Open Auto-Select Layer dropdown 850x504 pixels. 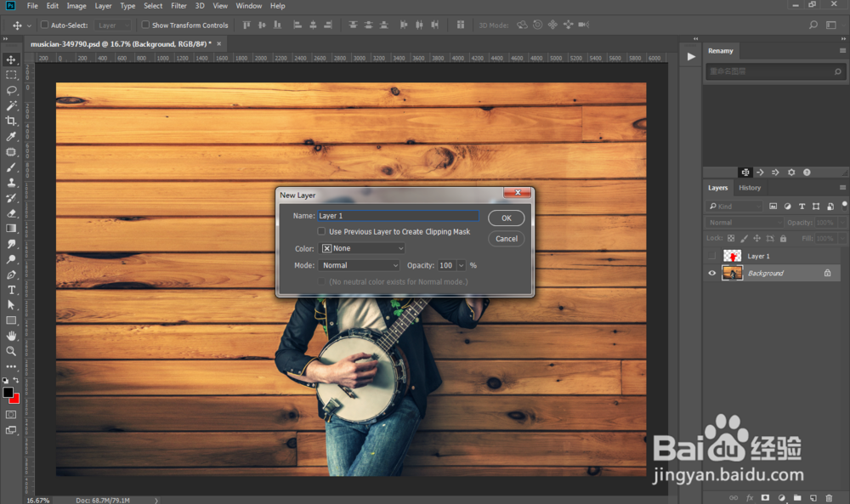coord(112,25)
